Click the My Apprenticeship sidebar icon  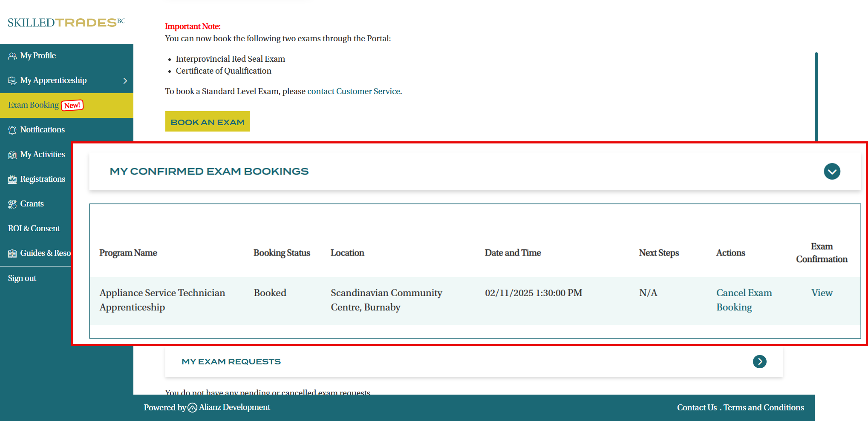(x=12, y=81)
